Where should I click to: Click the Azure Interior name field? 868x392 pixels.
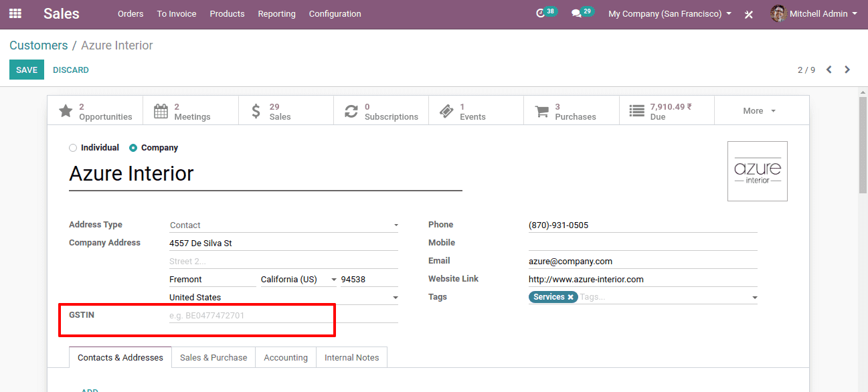[x=266, y=174]
